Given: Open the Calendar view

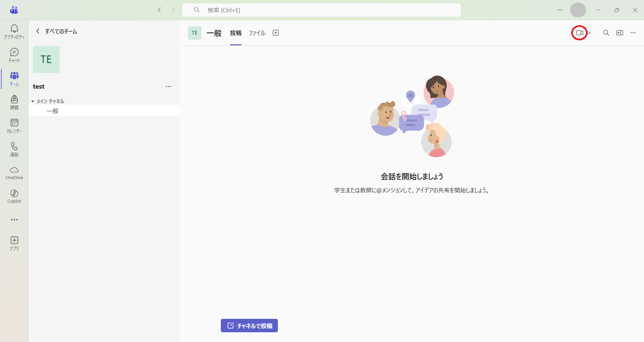Looking at the screenshot, I should [14, 126].
